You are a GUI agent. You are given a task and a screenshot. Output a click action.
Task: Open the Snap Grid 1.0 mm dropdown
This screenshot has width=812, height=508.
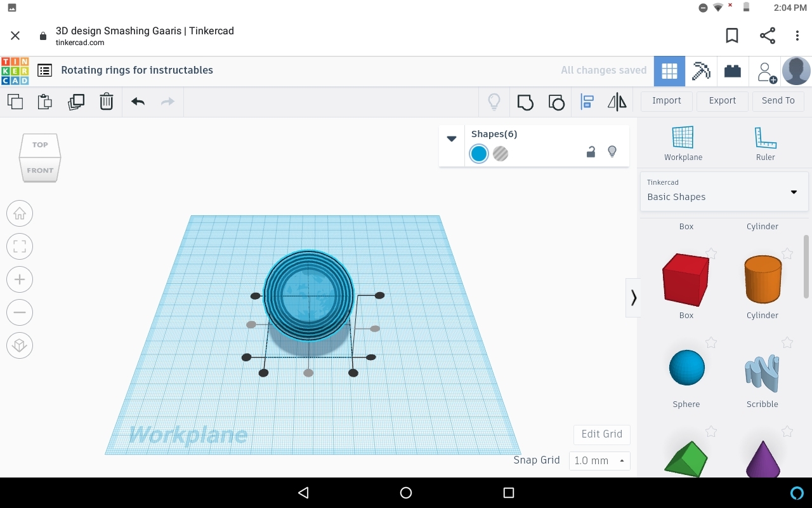tap(599, 460)
